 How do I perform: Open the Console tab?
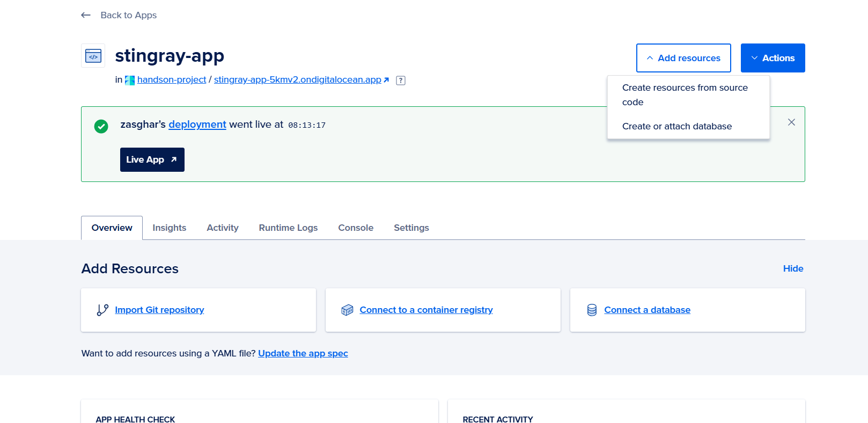pos(356,228)
